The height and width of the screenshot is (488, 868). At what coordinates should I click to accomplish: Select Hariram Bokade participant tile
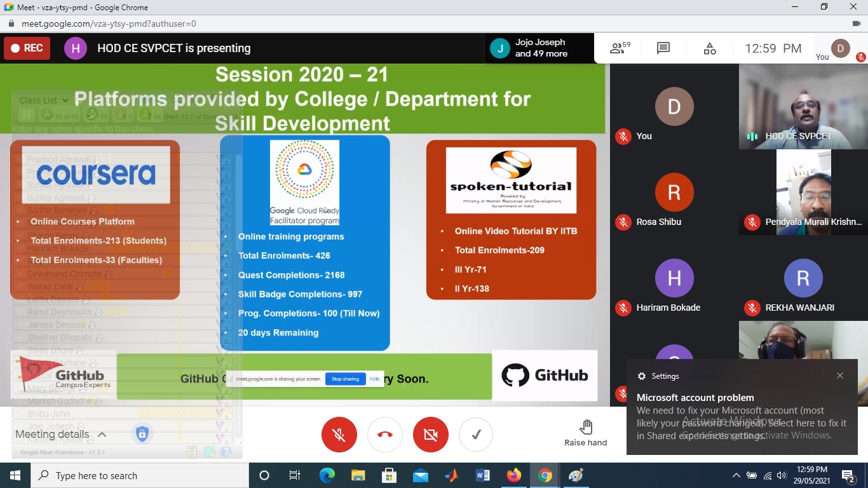pos(674,278)
